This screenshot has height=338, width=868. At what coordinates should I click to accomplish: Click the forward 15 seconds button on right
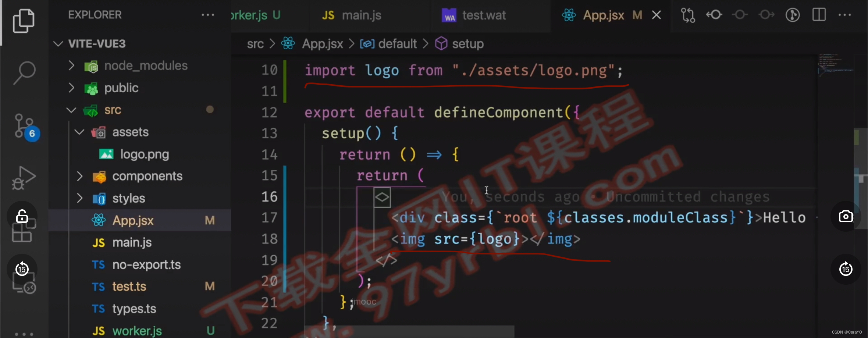[846, 269]
